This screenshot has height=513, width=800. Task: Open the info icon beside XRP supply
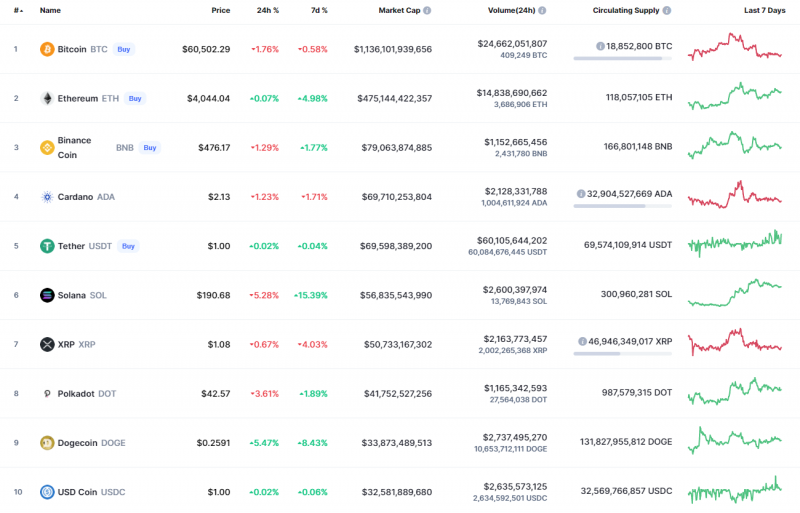pos(582,341)
